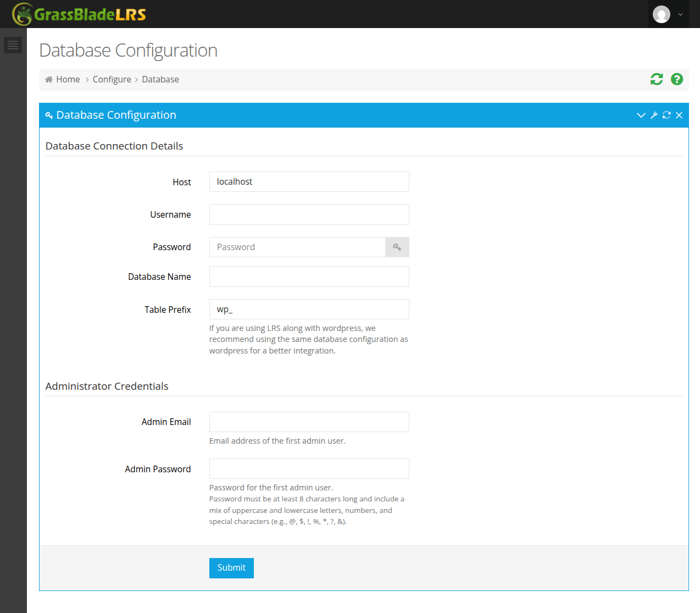Click the 'Admin Password' label
Image resolution: width=700 pixels, height=613 pixels.
point(158,469)
